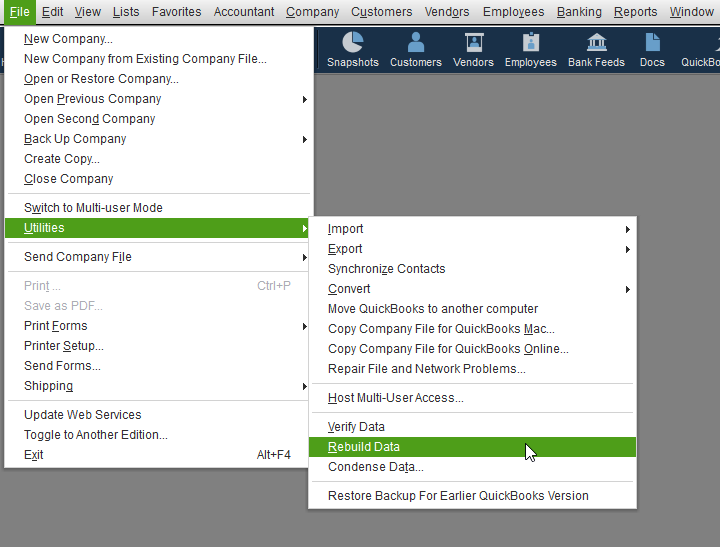Expand the Open Previous Company submenu

(x=158, y=99)
